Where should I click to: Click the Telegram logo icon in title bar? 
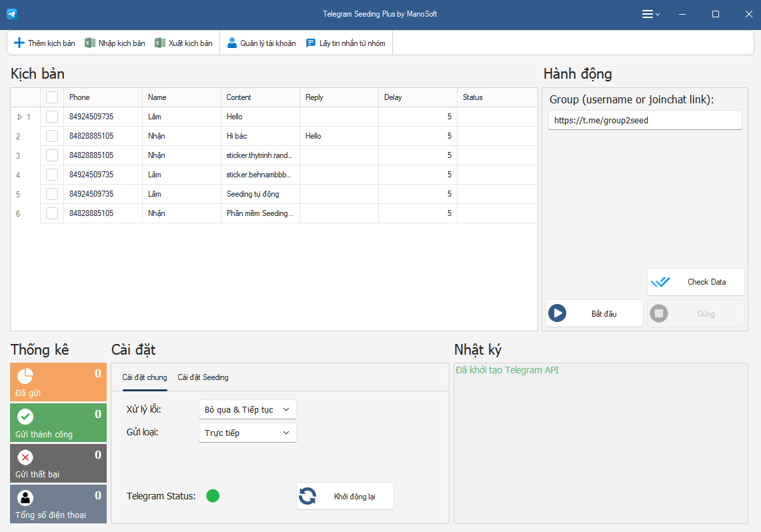[11, 14]
